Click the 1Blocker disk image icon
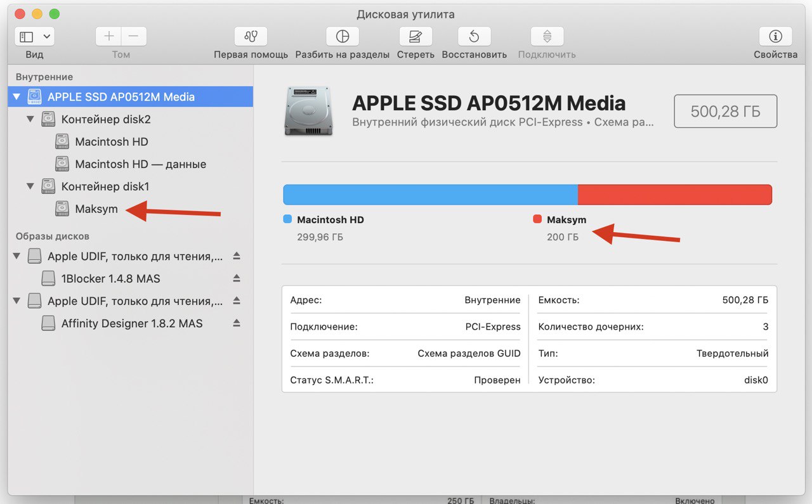This screenshot has height=504, width=812. click(x=48, y=278)
